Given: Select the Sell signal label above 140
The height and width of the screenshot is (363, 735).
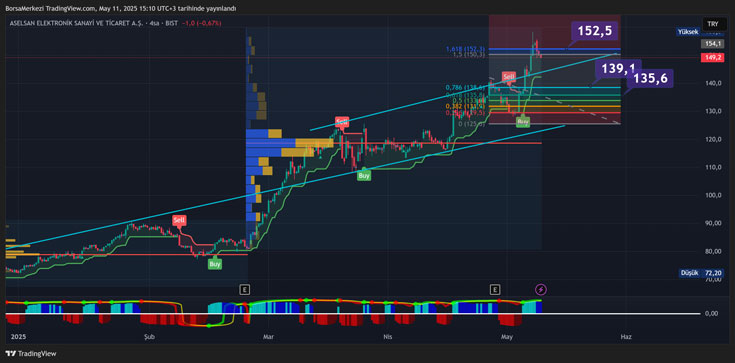Looking at the screenshot, I should (x=509, y=76).
